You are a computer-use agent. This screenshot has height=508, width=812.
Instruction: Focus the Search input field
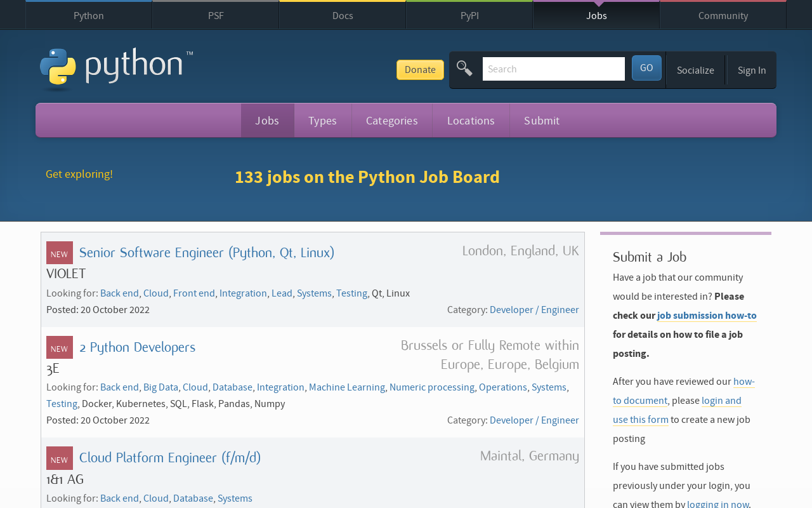pos(554,69)
